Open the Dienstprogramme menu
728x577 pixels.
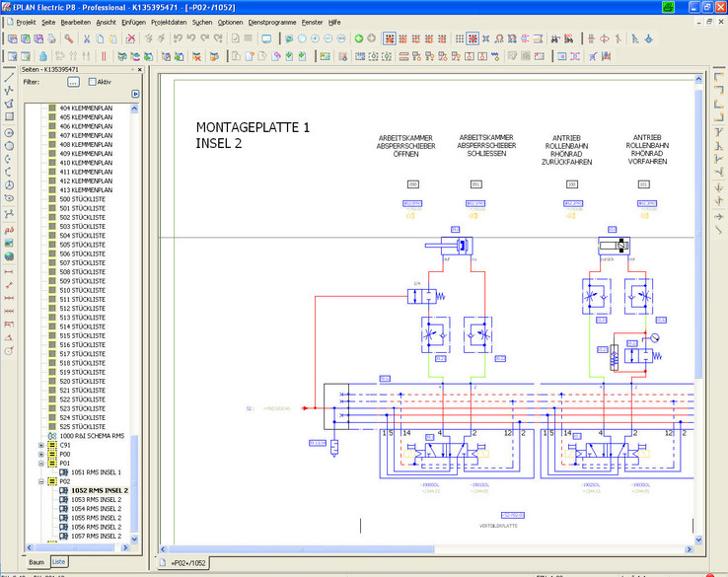[x=271, y=21]
